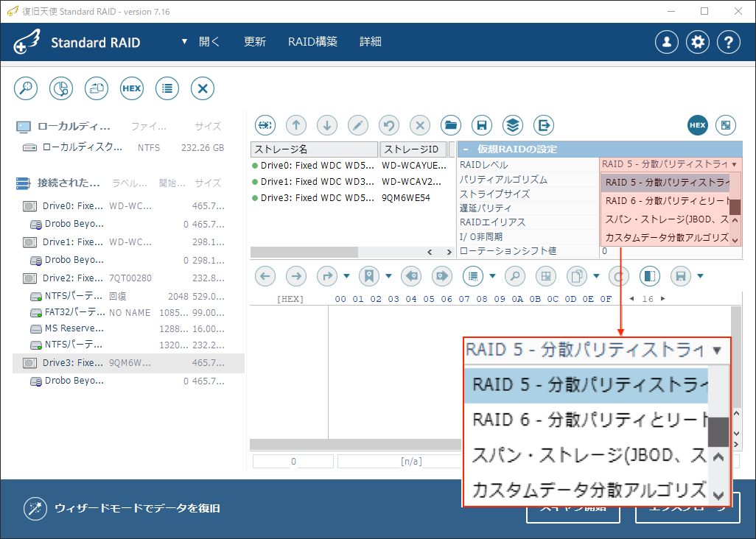756x539 pixels.
Task: Click the list view round icon
Action: point(167,88)
